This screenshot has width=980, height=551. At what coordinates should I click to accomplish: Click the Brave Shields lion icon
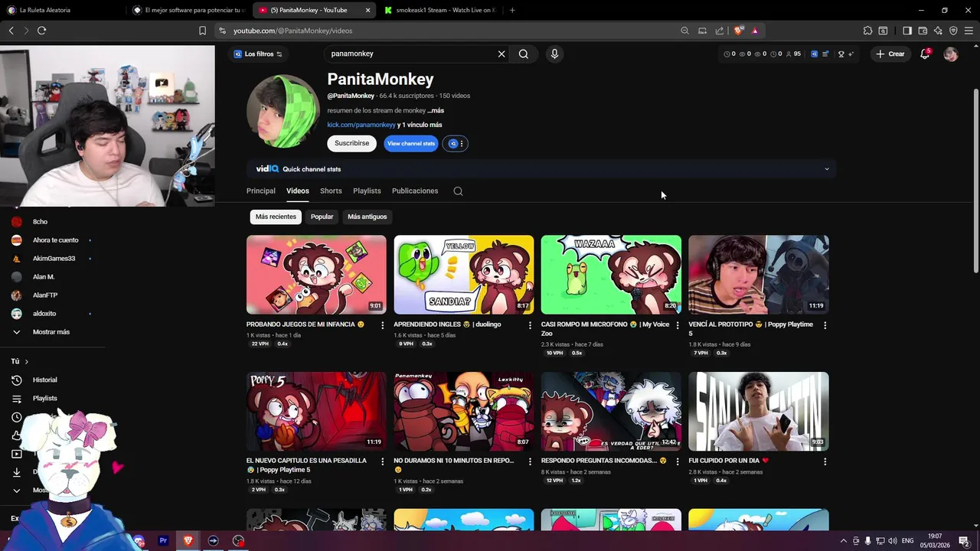(x=738, y=31)
